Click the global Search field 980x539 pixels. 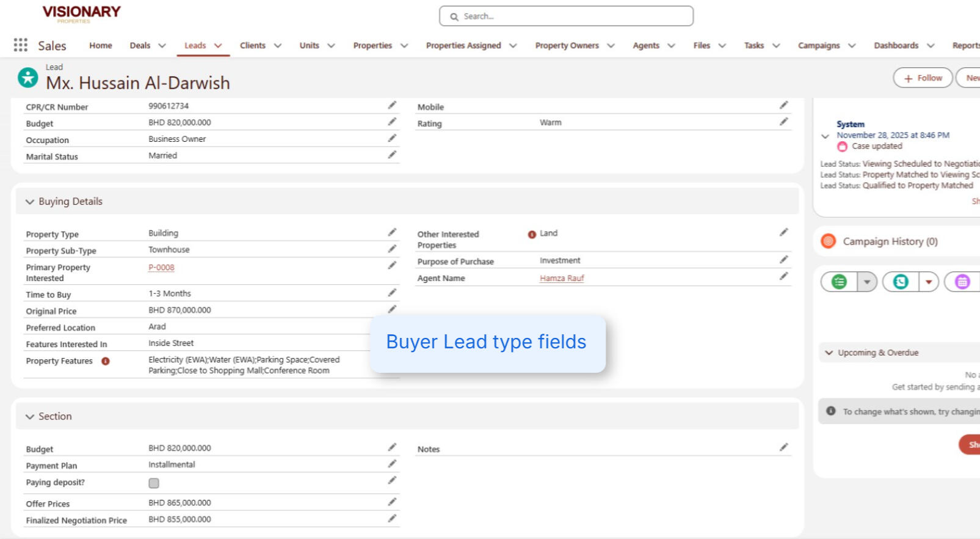tap(566, 16)
